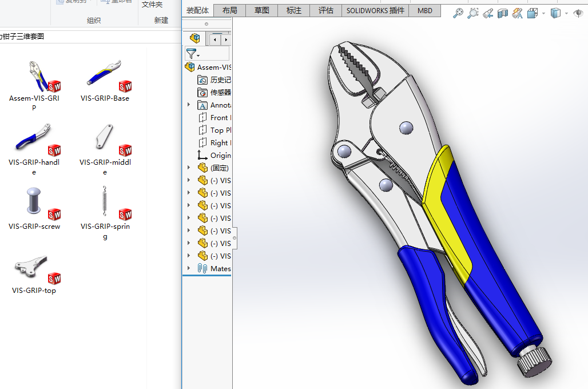The width and height of the screenshot is (588, 389).
Task: Open the MBD tab
Action: (425, 10)
